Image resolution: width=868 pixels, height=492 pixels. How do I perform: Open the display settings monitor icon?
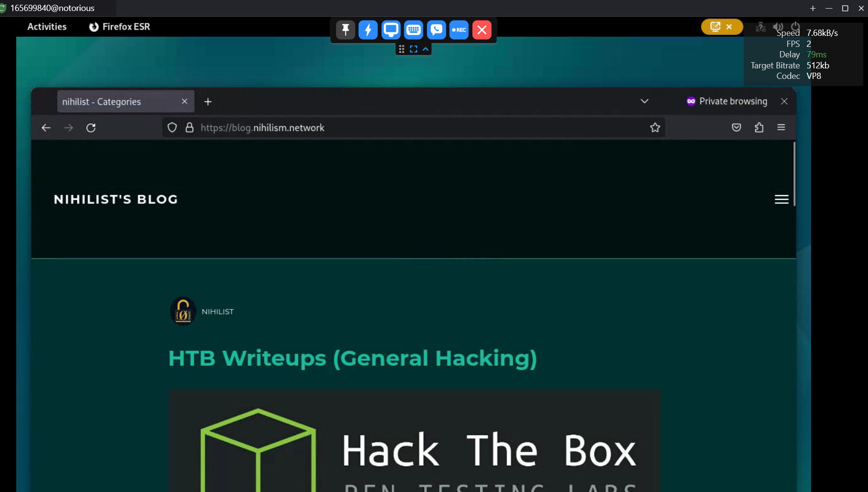tap(391, 30)
